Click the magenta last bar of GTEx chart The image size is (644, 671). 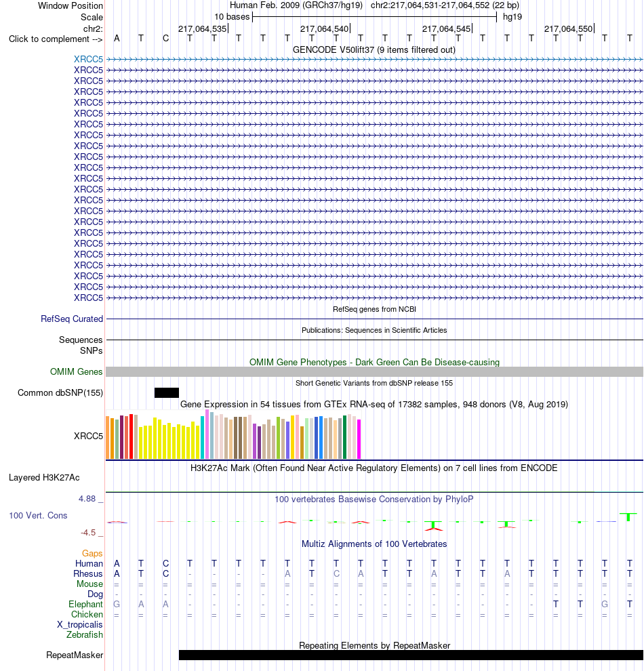pyautogui.click(x=359, y=439)
